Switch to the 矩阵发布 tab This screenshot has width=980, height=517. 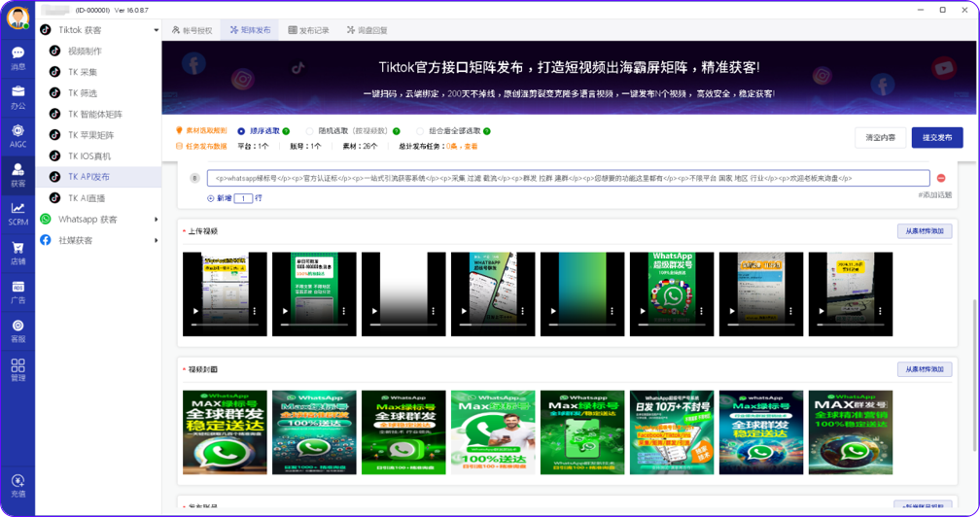[250, 30]
